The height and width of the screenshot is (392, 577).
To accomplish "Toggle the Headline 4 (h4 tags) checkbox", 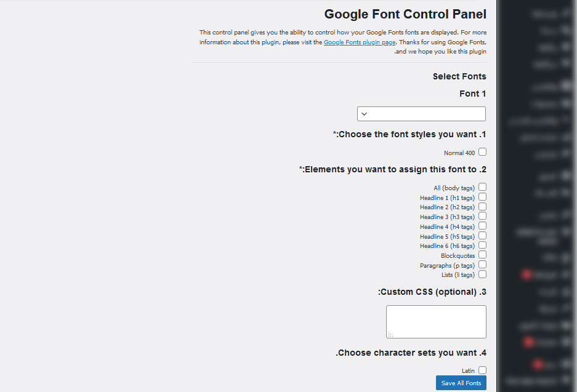I will pyautogui.click(x=482, y=226).
